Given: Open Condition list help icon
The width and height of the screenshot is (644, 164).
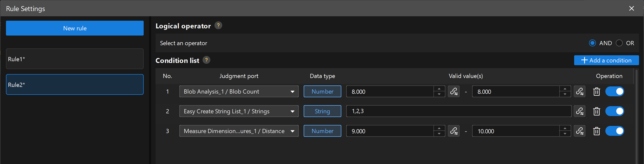Looking at the screenshot, I should tap(206, 60).
